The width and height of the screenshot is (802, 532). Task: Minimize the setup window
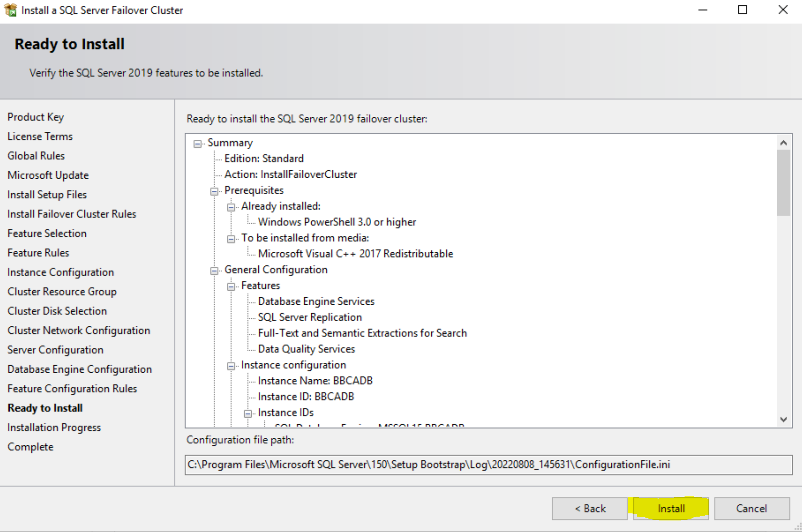click(x=703, y=10)
